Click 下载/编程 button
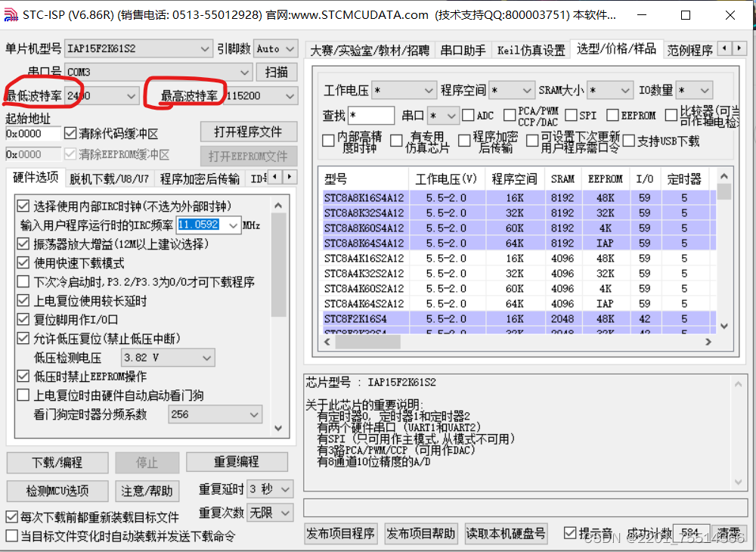The image size is (756, 552). tap(57, 462)
